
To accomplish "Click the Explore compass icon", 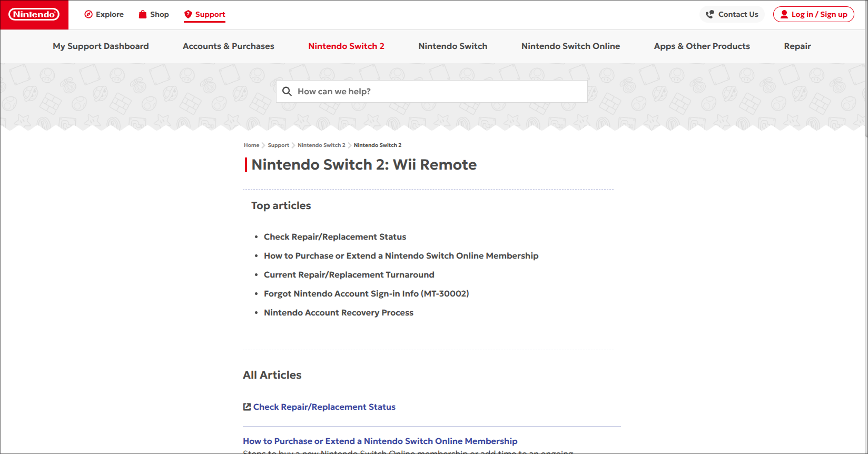I will tap(88, 15).
